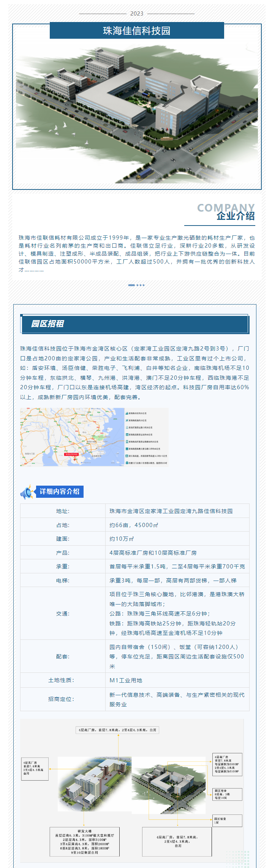The image size is (272, 868).
Task: Click legend entry 距珠海机场约10公里
Action: pyautogui.click(x=138, y=420)
